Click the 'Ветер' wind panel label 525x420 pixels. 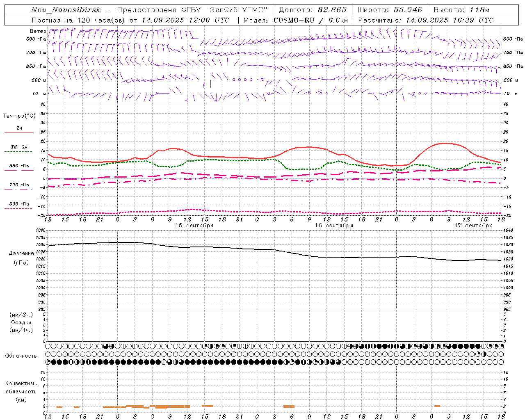[38, 31]
